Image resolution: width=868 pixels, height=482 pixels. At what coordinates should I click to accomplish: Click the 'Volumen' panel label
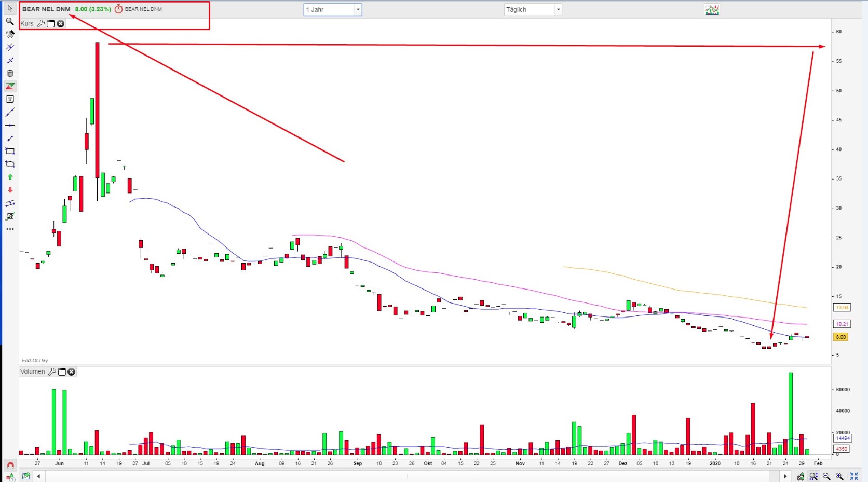pyautogui.click(x=33, y=371)
